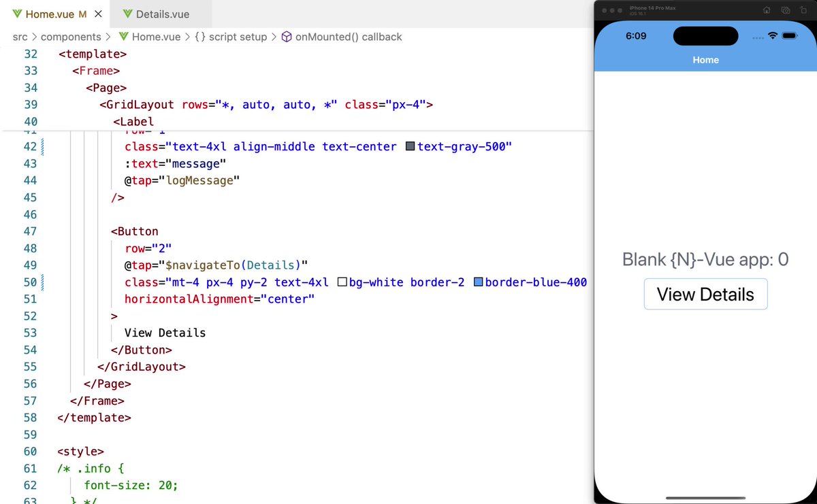The image size is (817, 504).
Task: Click the sticky <Frame> line 33
Action: [x=96, y=71]
